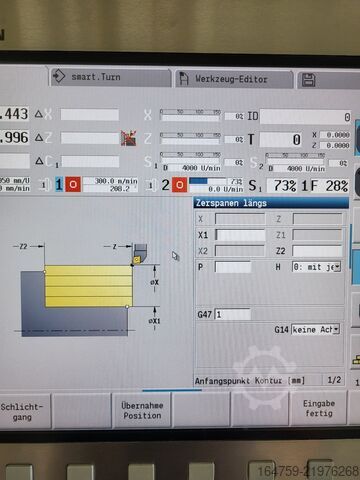Click the 300.0 m/min cutting speed value
The width and height of the screenshot is (360, 480).
(116, 181)
